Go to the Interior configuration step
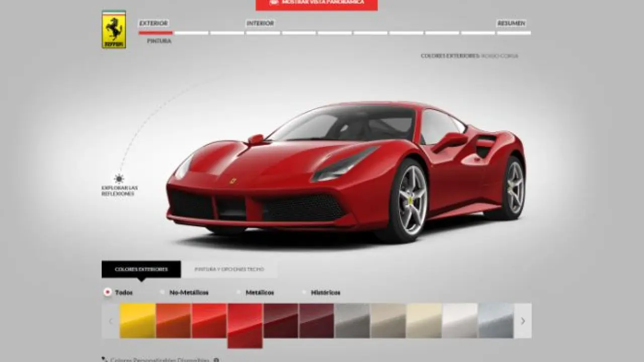The width and height of the screenshot is (644, 362). coord(260,24)
